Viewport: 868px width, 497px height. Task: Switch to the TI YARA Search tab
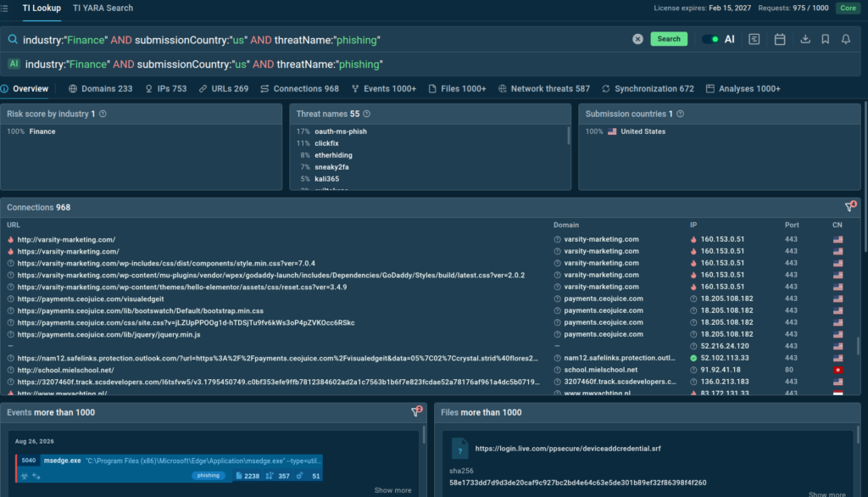pos(103,8)
